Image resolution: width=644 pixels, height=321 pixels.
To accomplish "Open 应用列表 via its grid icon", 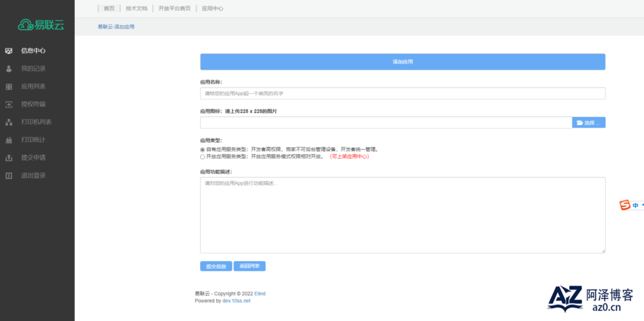I will (x=9, y=86).
